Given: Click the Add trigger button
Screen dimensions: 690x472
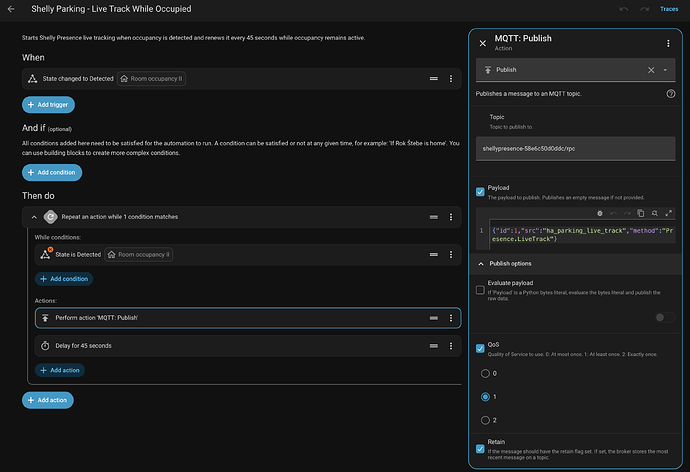Looking at the screenshot, I should tap(48, 105).
